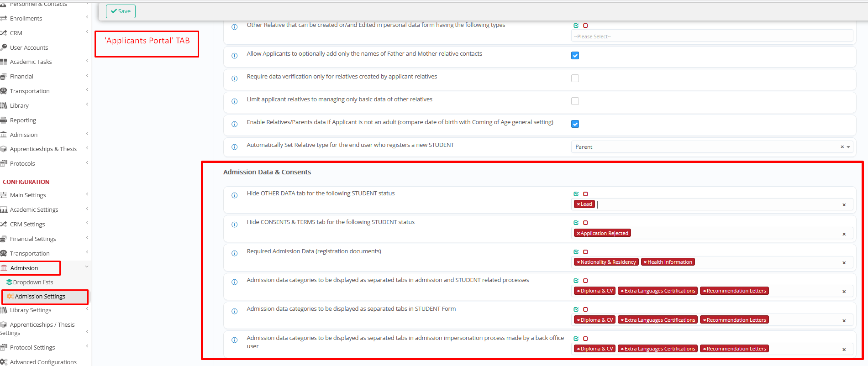Click inside the Hide OTHER DATA tag input field

tap(717, 204)
